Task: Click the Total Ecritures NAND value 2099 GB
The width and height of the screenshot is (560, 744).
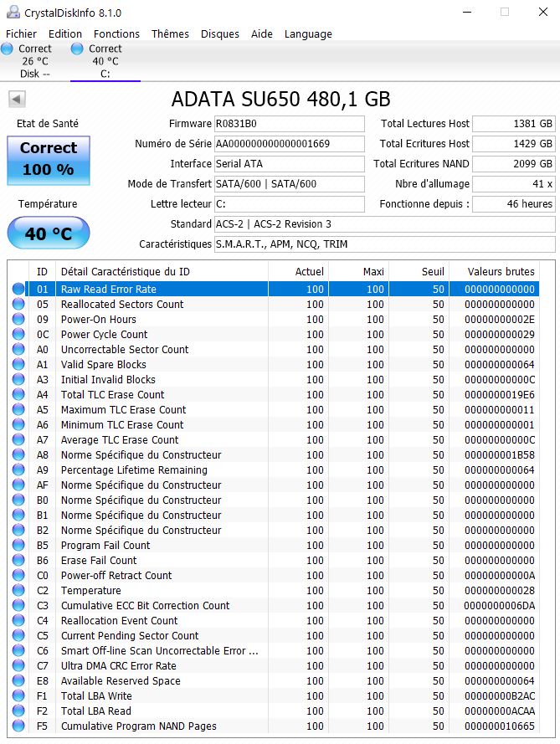Action: (x=514, y=164)
